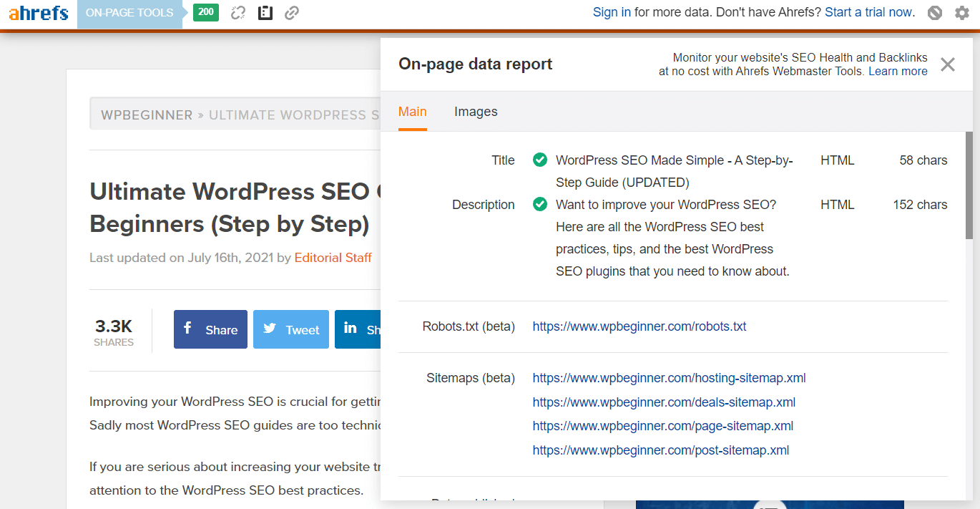The width and height of the screenshot is (980, 509).
Task: Open the on-page data report clipboard icon
Action: (x=265, y=12)
